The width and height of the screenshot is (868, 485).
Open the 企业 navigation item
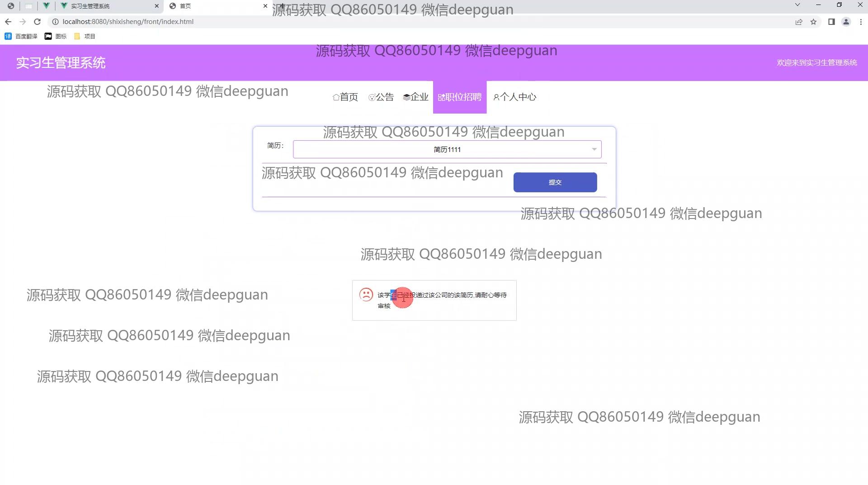(x=416, y=97)
